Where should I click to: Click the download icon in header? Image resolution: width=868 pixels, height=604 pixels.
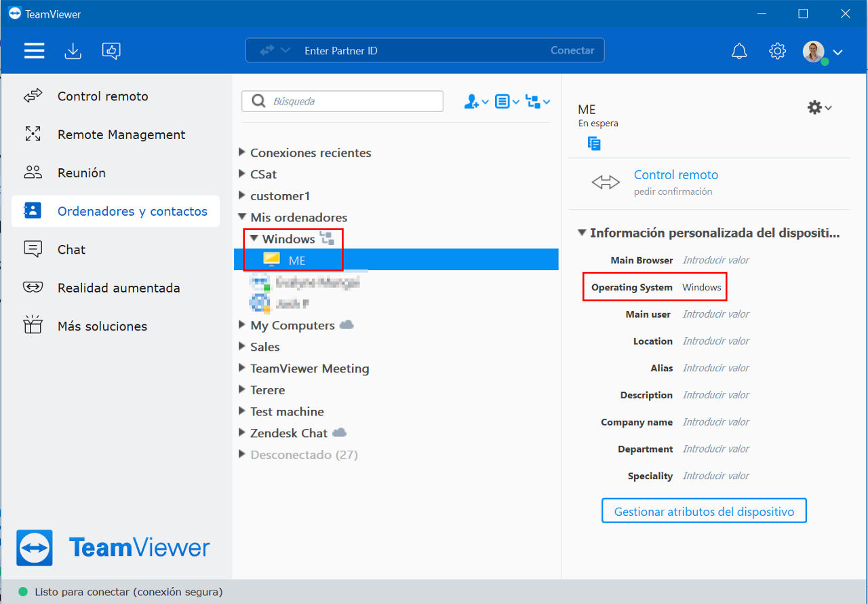[73, 51]
